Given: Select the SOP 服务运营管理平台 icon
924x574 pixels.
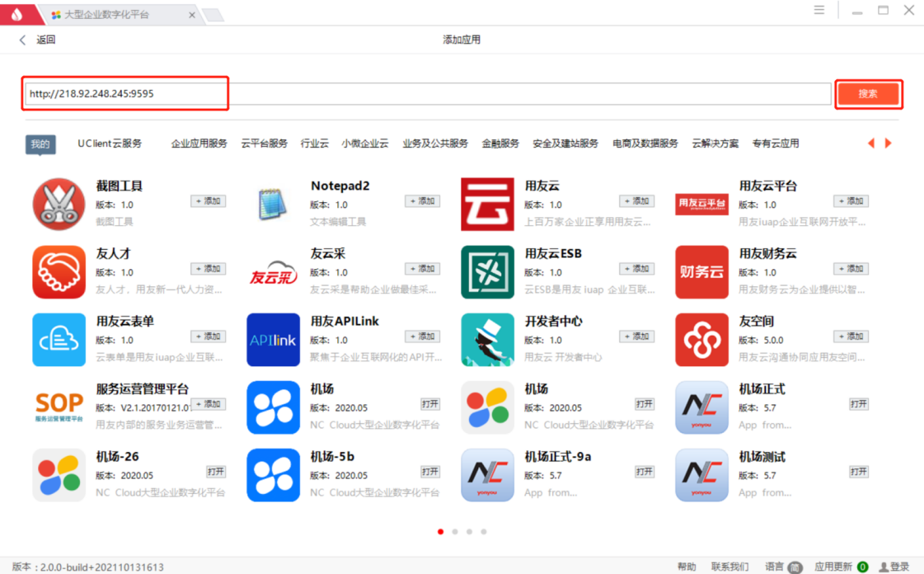Looking at the screenshot, I should coord(59,407).
